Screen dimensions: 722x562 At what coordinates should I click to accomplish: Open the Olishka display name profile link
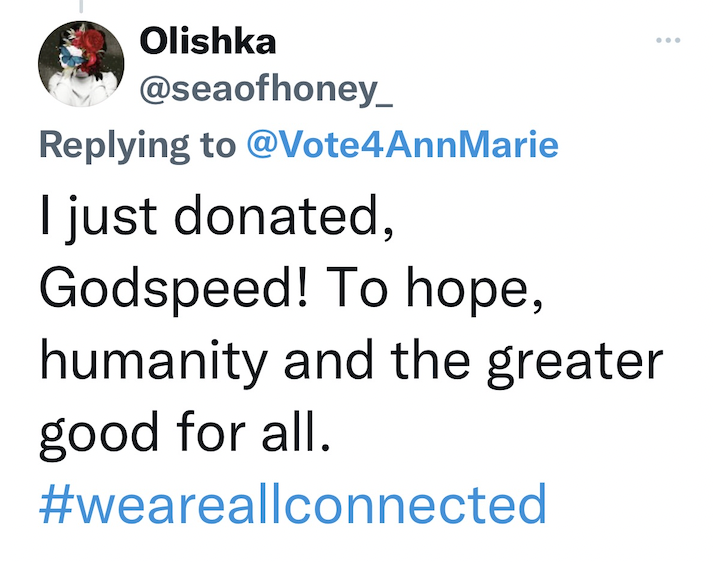(x=207, y=41)
